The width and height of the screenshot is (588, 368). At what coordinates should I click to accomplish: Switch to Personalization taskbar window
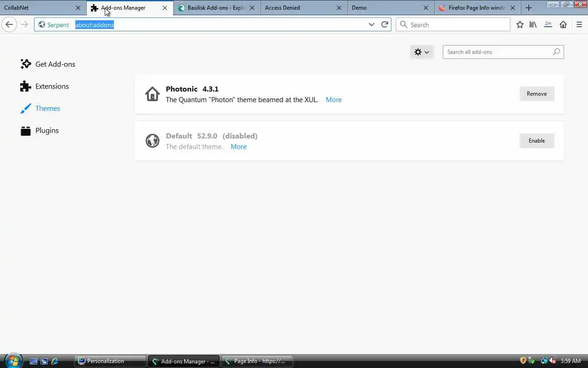point(110,361)
